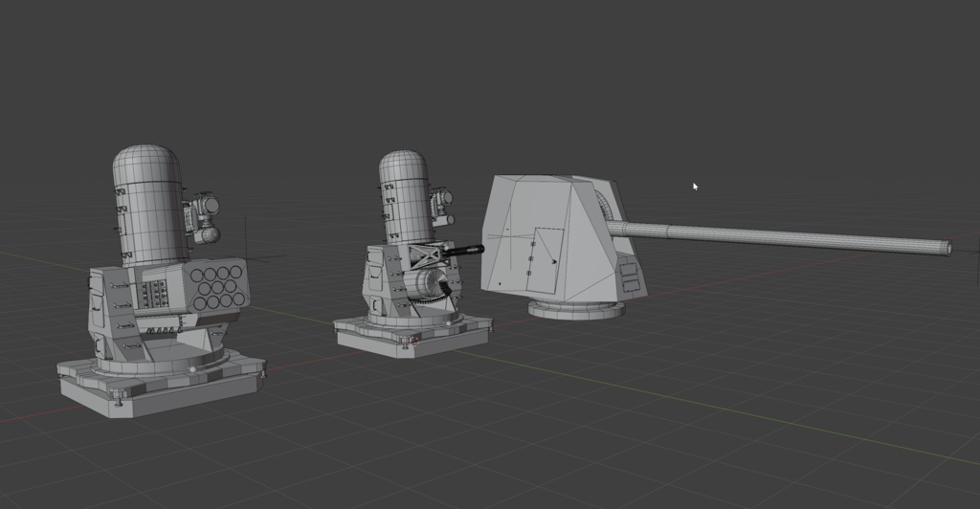The width and height of the screenshot is (980, 509).
Task: Select the sensor camera unit on left model
Action: 203,218
